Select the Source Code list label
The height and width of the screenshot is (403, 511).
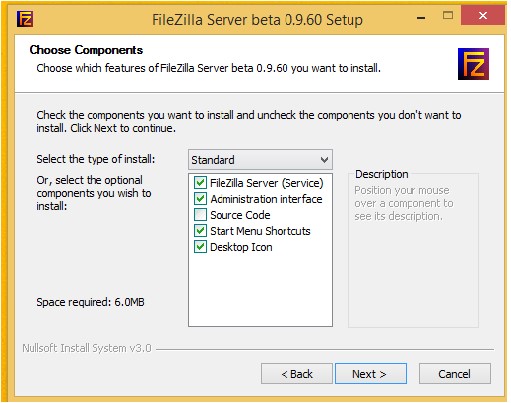[240, 215]
